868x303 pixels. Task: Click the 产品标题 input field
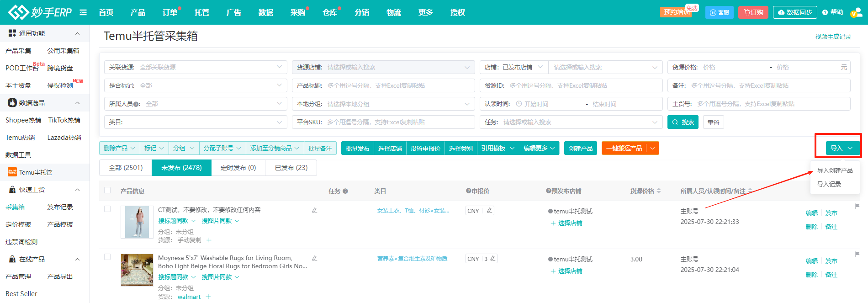click(x=383, y=85)
